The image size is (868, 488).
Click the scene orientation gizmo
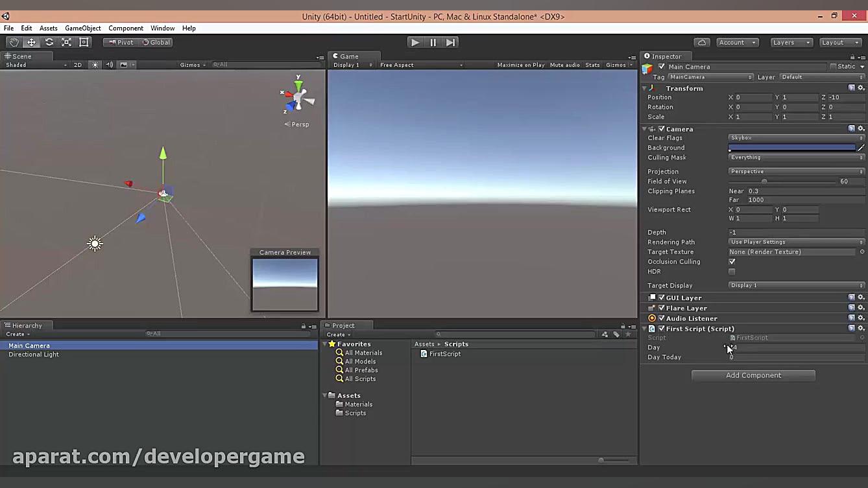click(298, 97)
